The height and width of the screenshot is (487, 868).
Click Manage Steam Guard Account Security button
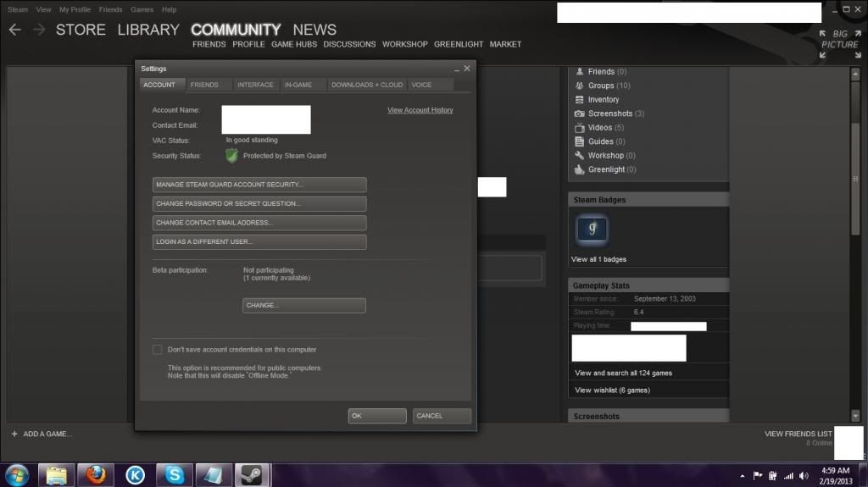tap(259, 185)
